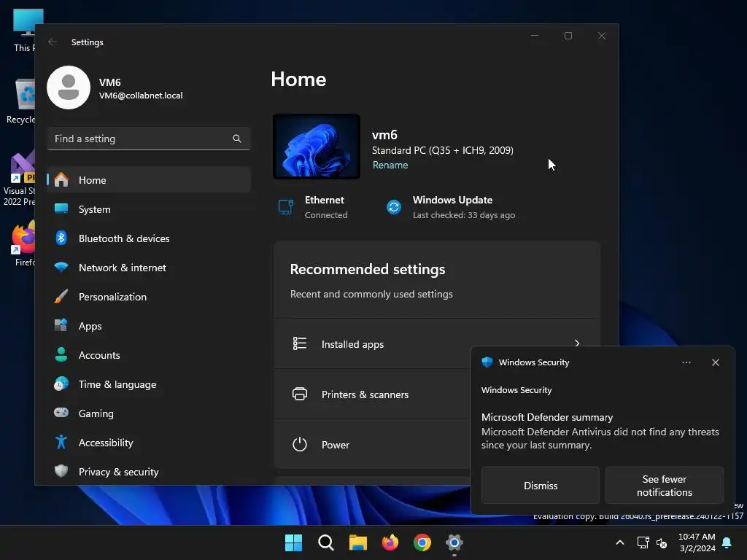Image resolution: width=747 pixels, height=560 pixels.
Task: Click the Accounts person icon
Action: 61,355
